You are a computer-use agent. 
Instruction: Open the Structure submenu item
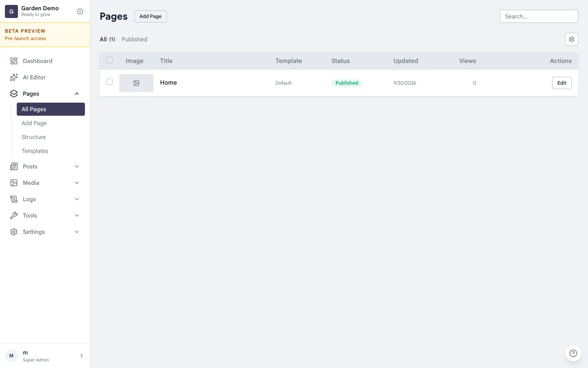click(51, 137)
